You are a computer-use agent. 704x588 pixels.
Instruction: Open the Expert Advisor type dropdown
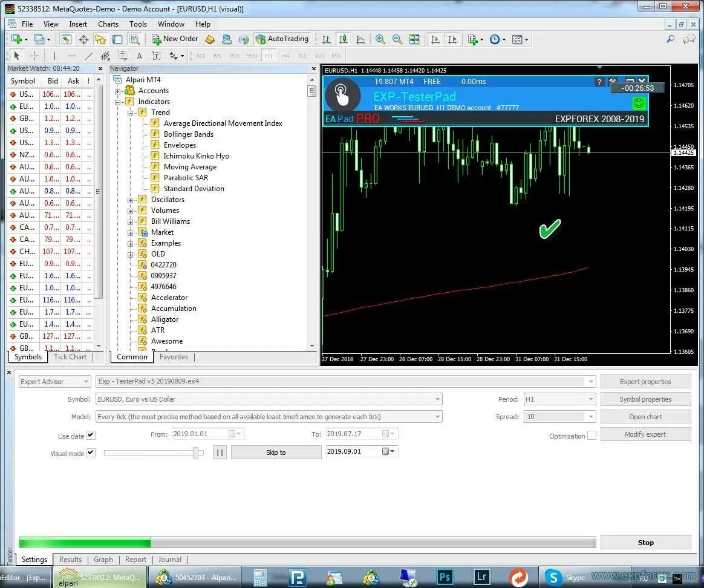point(55,381)
